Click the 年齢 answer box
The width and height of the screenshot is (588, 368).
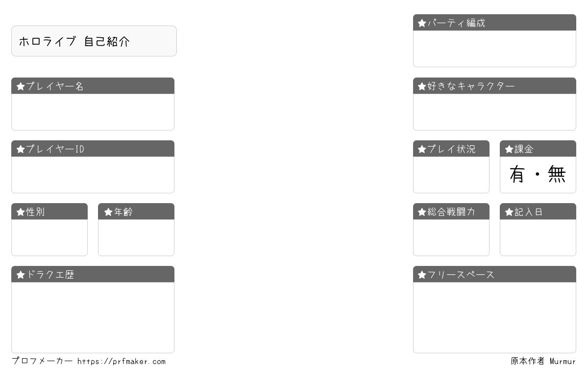click(x=136, y=237)
